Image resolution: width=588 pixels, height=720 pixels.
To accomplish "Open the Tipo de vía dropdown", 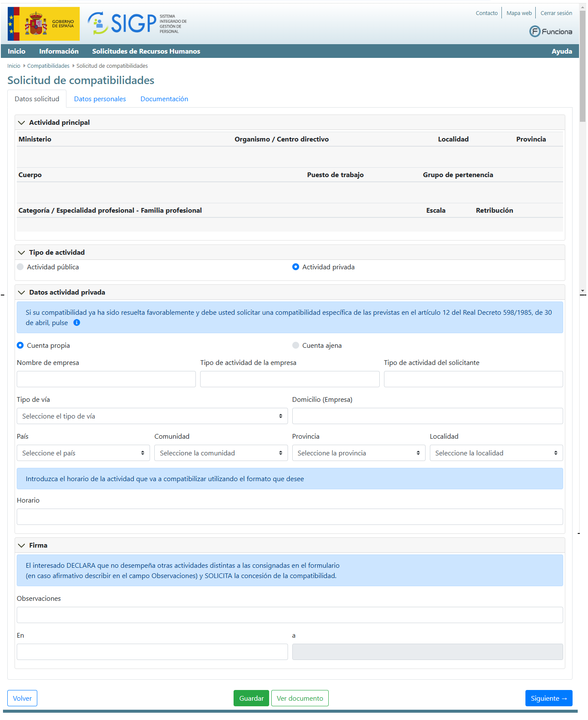I will click(152, 416).
